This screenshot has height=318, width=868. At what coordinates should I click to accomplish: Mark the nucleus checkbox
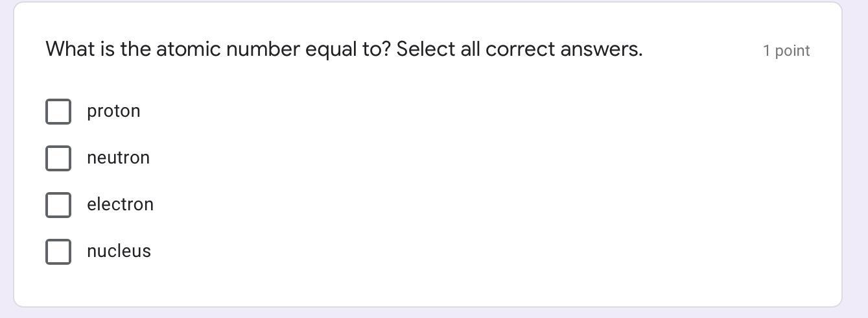click(x=58, y=252)
